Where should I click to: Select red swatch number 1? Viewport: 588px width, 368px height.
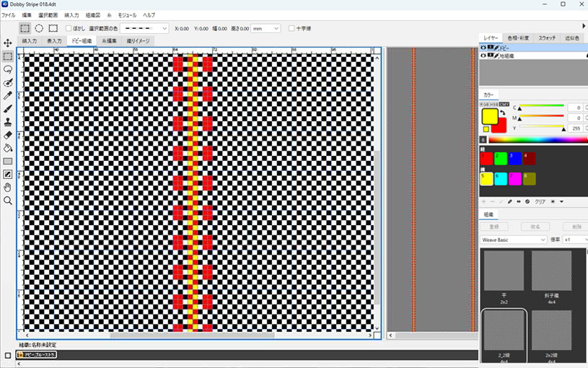pos(486,159)
